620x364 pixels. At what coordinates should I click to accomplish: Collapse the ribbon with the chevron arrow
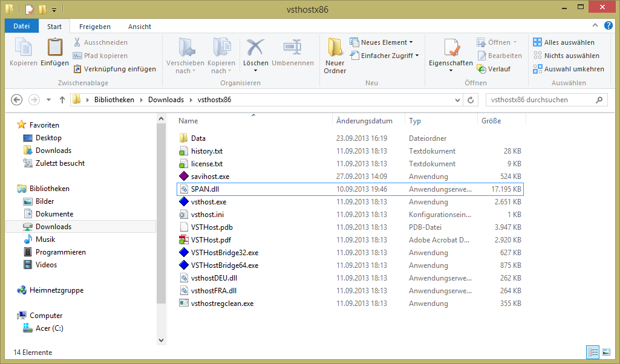click(598, 26)
